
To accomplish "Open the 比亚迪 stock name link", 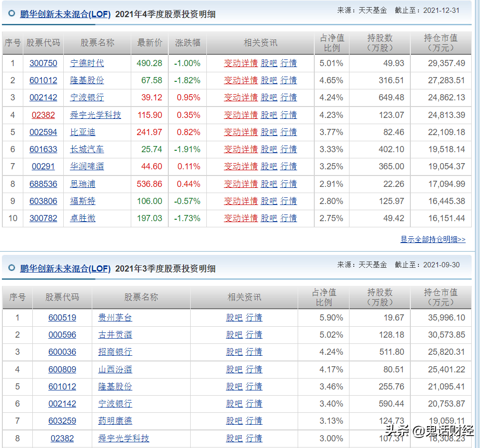I will (83, 132).
